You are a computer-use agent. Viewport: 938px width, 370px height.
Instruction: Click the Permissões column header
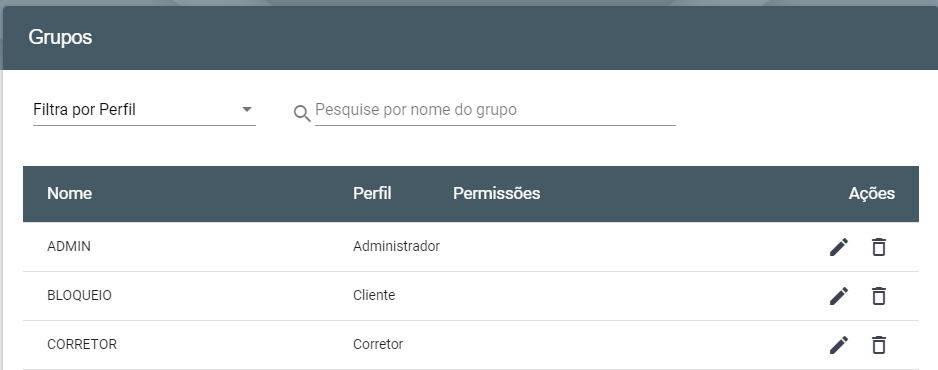pos(497,194)
